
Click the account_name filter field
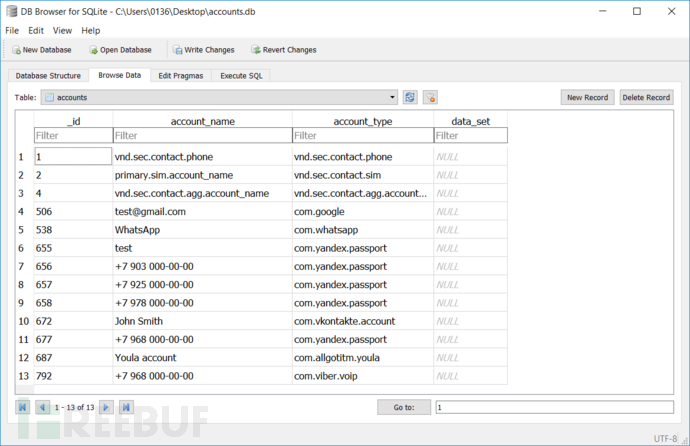(x=203, y=135)
